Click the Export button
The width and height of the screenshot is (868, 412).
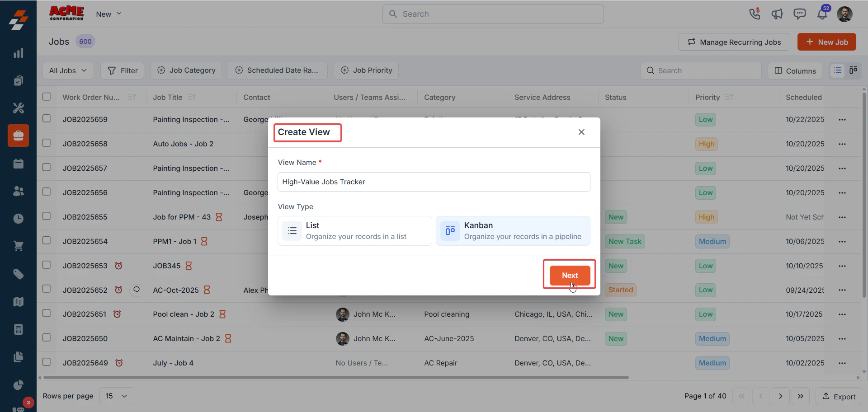coord(839,396)
